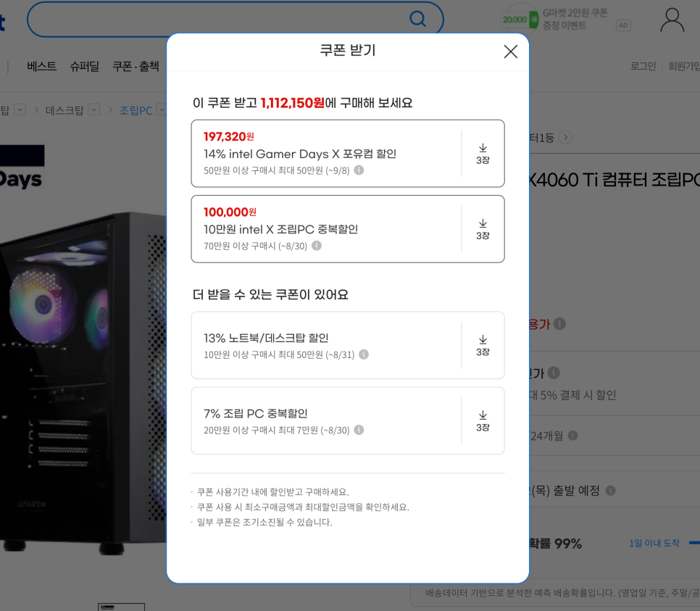The image size is (700, 611).
Task: Open the 슈퍼딜 menu
Action: 84,66
